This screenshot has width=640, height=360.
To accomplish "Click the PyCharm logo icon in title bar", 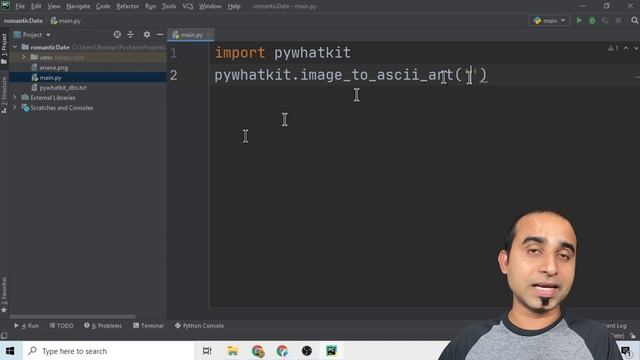I will (5, 6).
